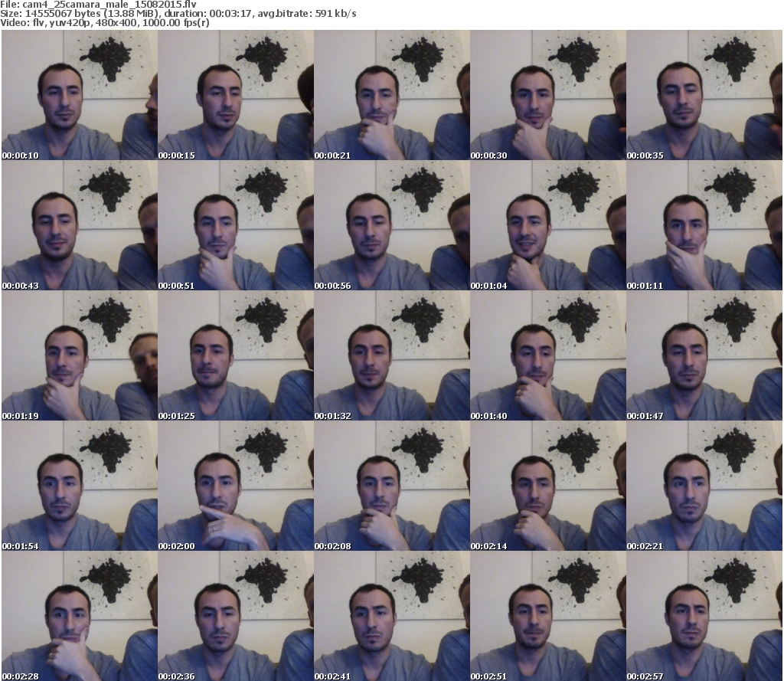Click the frame at timestamp 00:02:36

[x=236, y=615]
